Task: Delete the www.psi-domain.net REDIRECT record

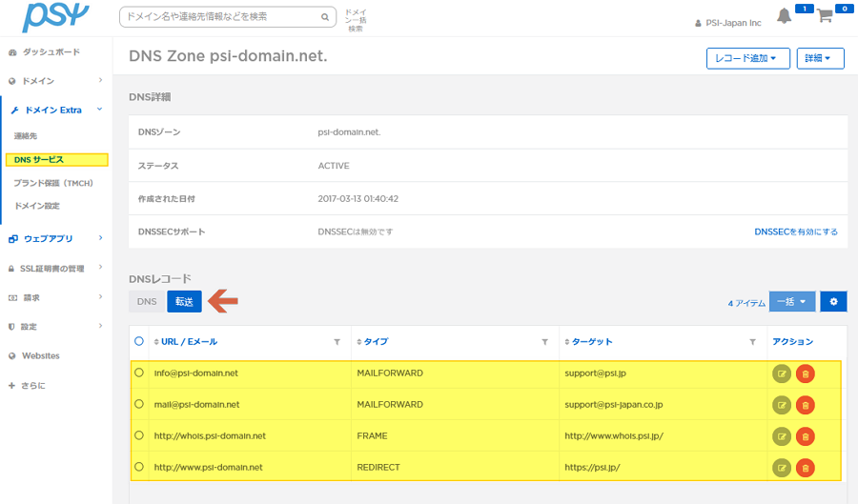Action: [x=805, y=468]
